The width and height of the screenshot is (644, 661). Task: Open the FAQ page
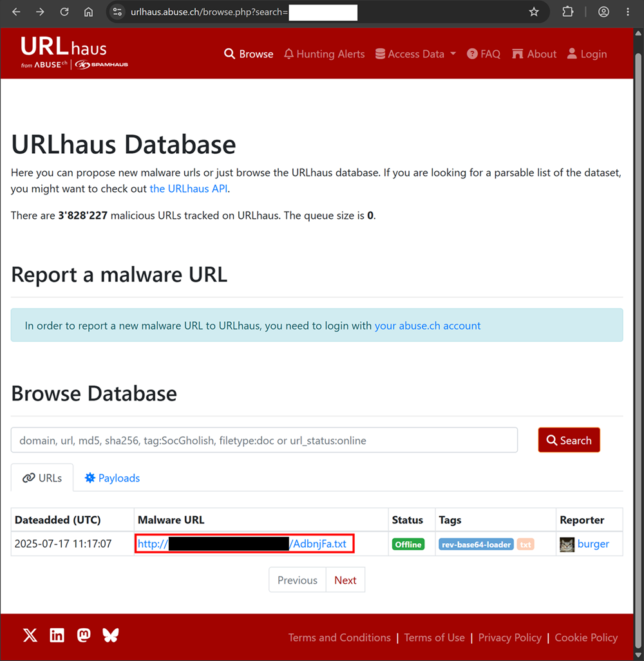(x=483, y=54)
